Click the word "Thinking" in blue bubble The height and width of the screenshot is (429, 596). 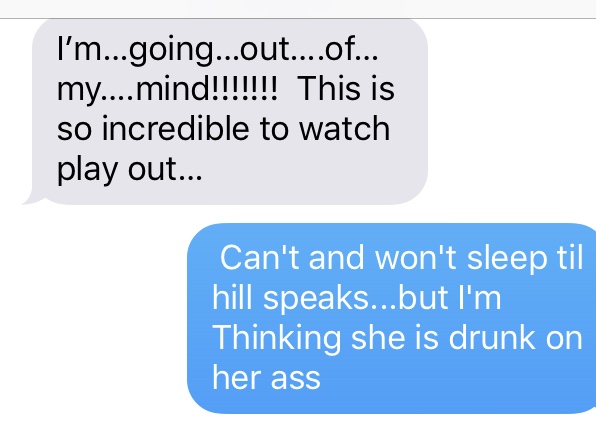(x=277, y=339)
